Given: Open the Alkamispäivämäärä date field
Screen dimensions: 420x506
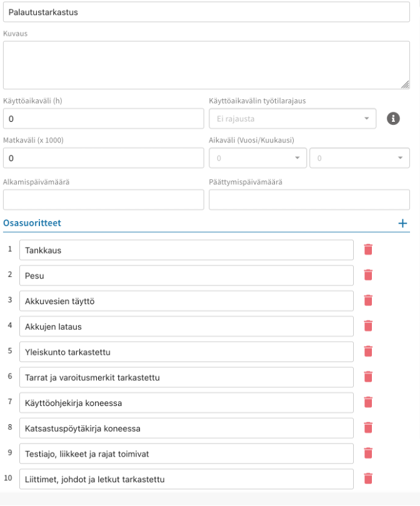Looking at the screenshot, I should tap(104, 199).
